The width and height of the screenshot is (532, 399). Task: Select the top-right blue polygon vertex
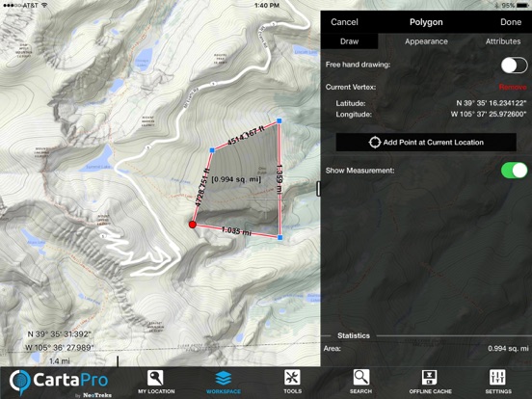pos(279,120)
